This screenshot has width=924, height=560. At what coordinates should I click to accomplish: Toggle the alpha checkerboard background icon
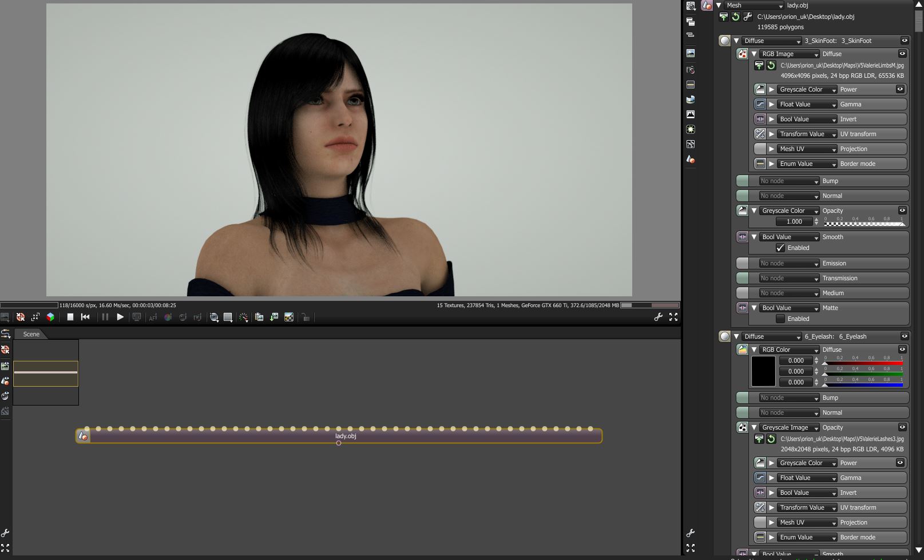click(x=289, y=317)
